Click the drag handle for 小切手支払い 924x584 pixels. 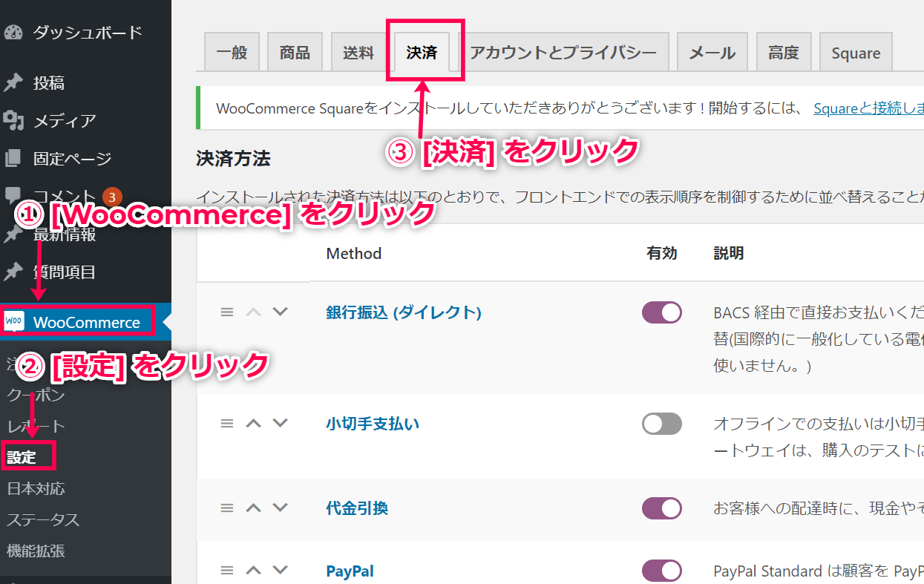227,423
